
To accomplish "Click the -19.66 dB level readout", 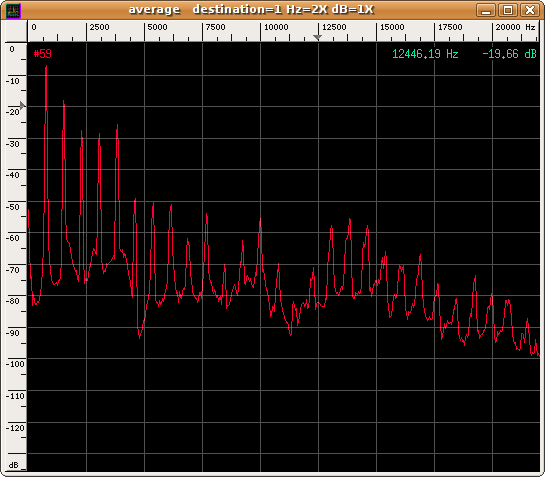I will coord(509,54).
